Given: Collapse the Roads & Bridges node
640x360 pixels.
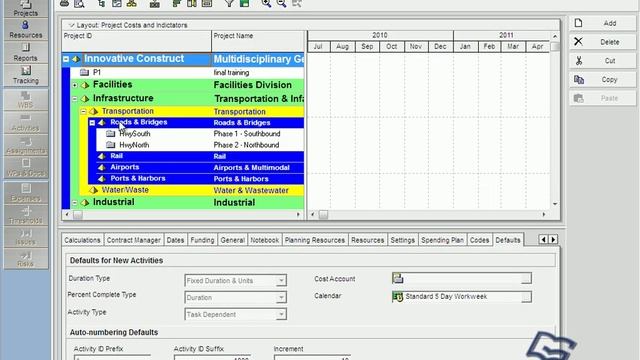Looking at the screenshot, I should (92, 122).
